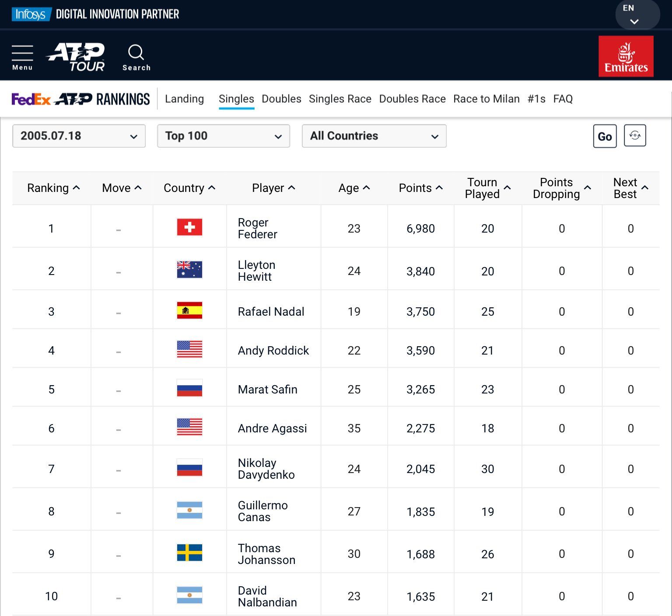Click the Spain flag next to Nadal
The image size is (672, 616).
pos(189,311)
